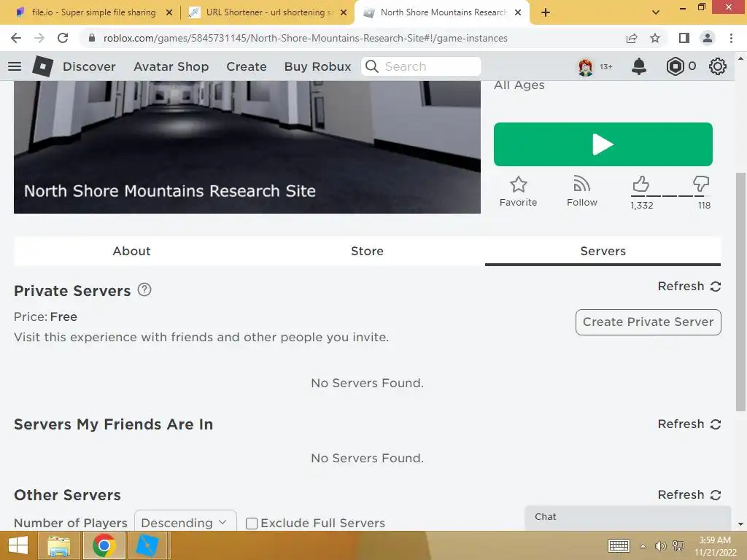Open the network tray icon
Screen dimensions: 747x560
678,546
